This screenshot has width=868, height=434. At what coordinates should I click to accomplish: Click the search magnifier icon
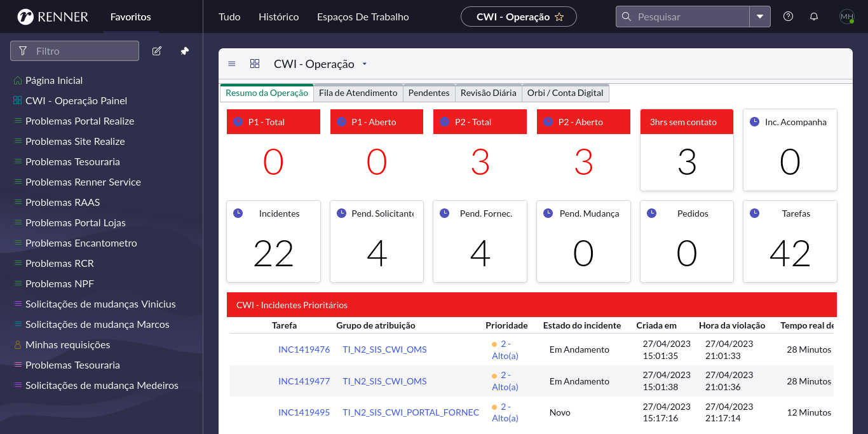627,17
